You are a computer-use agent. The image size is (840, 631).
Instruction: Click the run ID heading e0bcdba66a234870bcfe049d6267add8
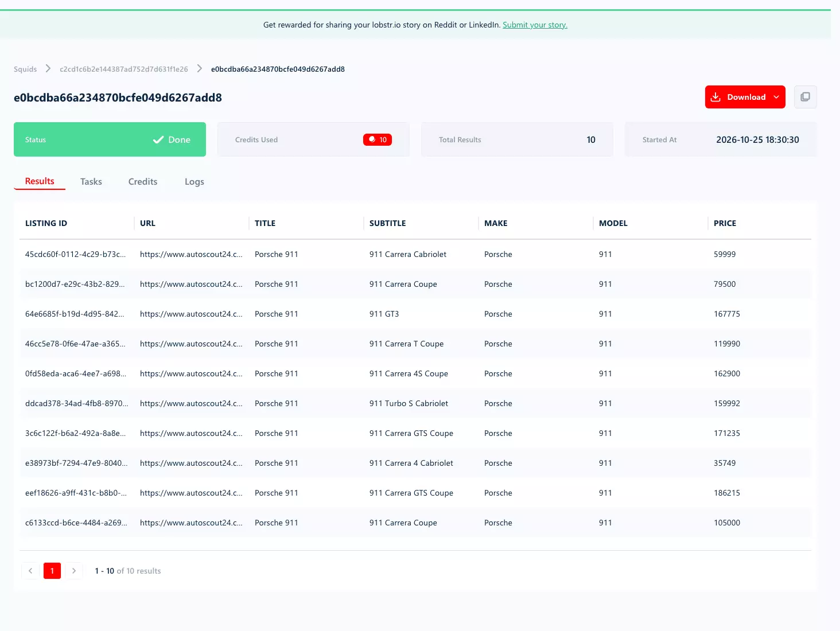pyautogui.click(x=118, y=98)
